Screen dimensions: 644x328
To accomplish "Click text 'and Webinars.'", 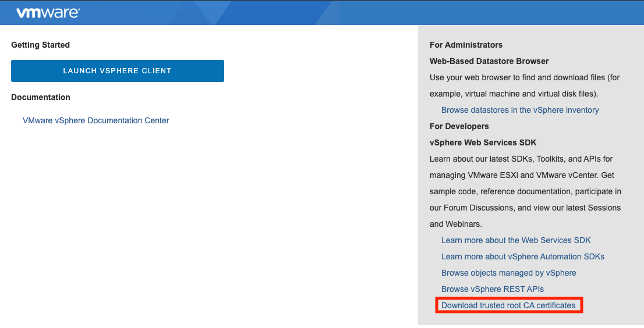I will point(456,224).
